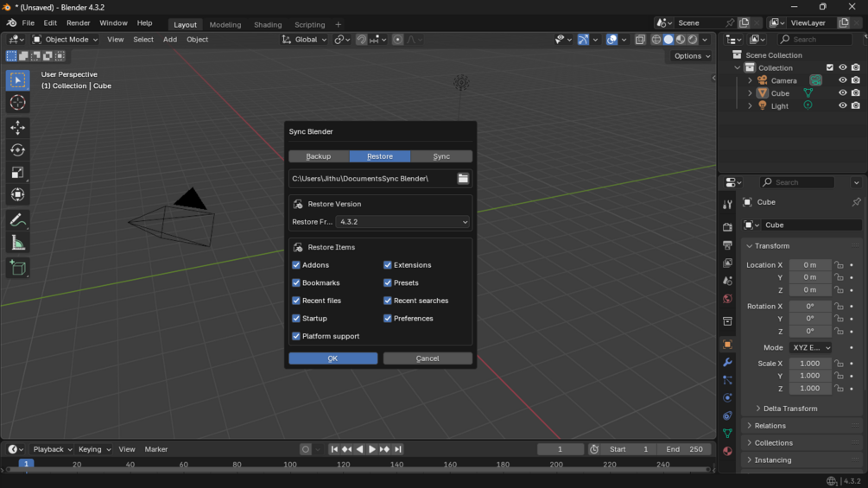Open the Playback menu in timeline
Image resolution: width=868 pixels, height=488 pixels.
point(52,449)
